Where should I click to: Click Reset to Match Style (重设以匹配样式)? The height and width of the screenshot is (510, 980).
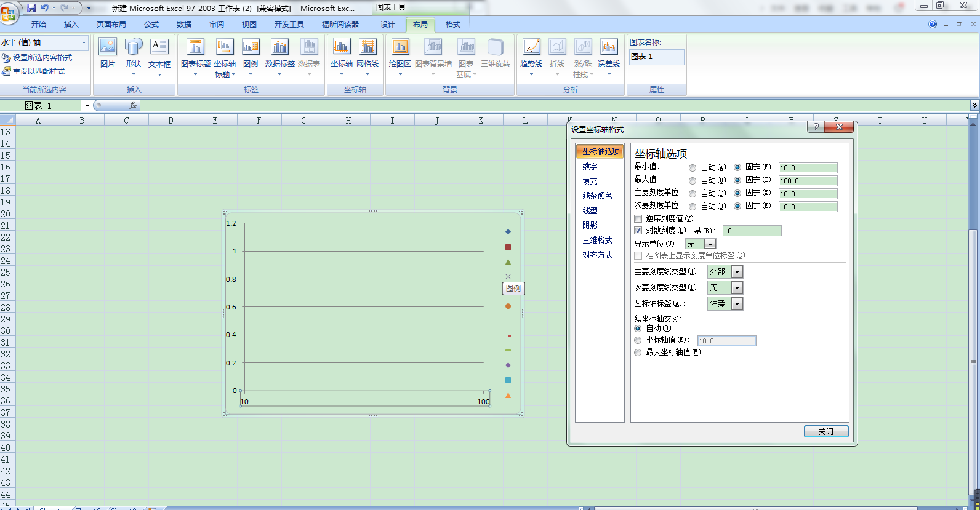[x=33, y=71]
